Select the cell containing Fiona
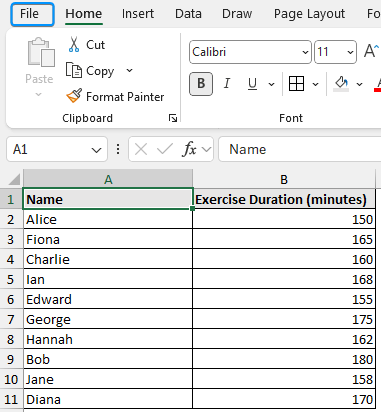This screenshot has height=412, width=381. [108, 239]
